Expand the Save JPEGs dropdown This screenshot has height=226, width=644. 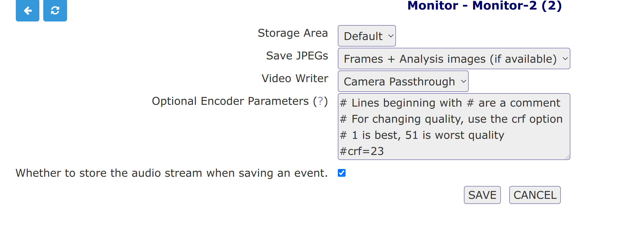(454, 59)
